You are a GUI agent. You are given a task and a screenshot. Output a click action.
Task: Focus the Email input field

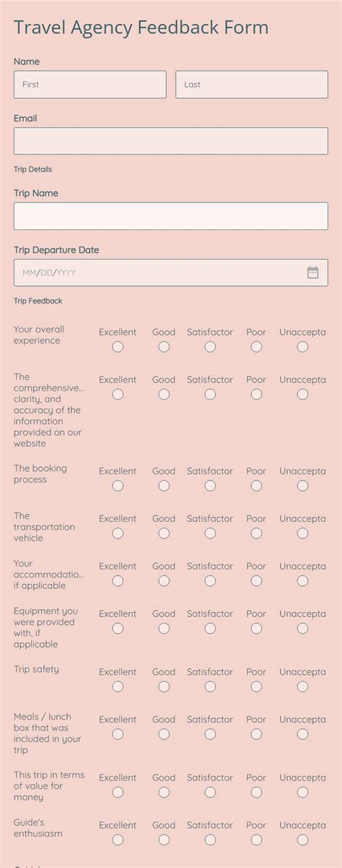click(171, 141)
